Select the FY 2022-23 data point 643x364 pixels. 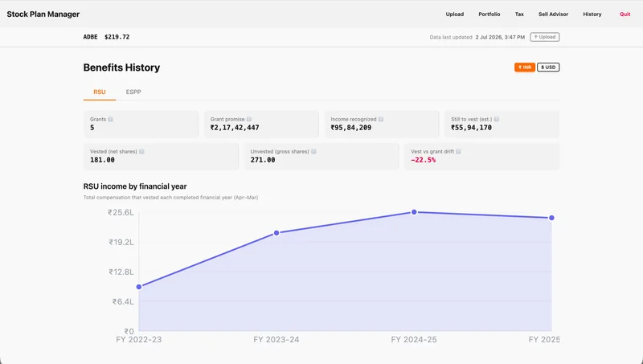(x=139, y=287)
